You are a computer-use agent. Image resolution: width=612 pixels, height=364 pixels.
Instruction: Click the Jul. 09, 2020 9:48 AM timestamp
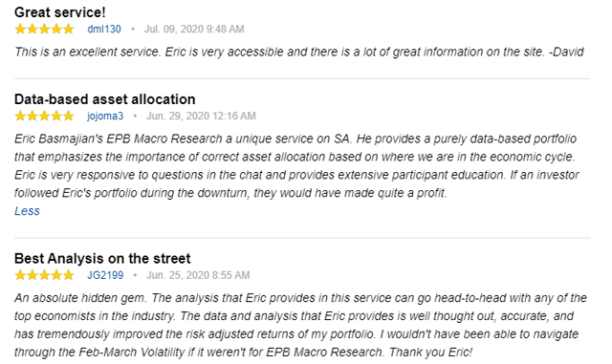point(194,30)
